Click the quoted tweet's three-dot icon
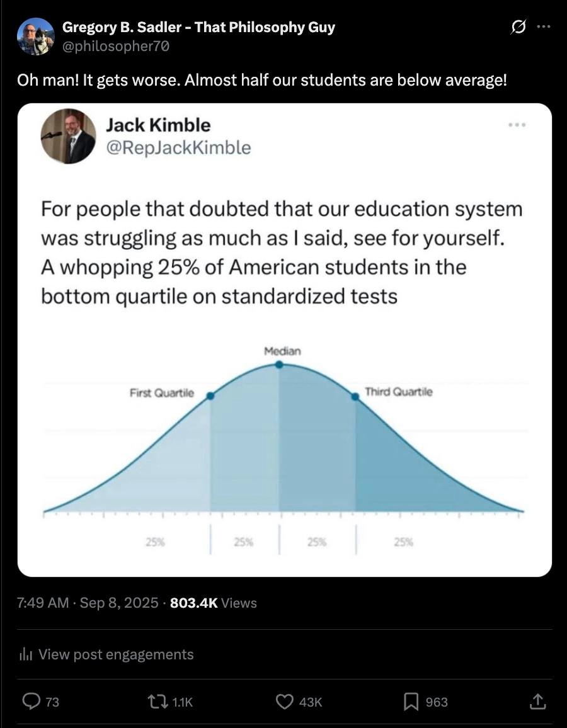Screen dimensions: 567x728 pyautogui.click(x=517, y=125)
